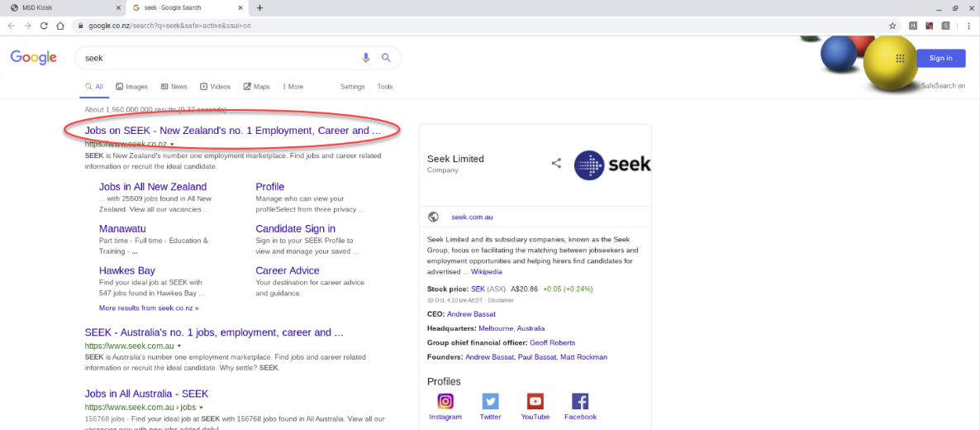980x430 pixels.
Task: Open Seek's YouTube profile icon
Action: click(535, 401)
